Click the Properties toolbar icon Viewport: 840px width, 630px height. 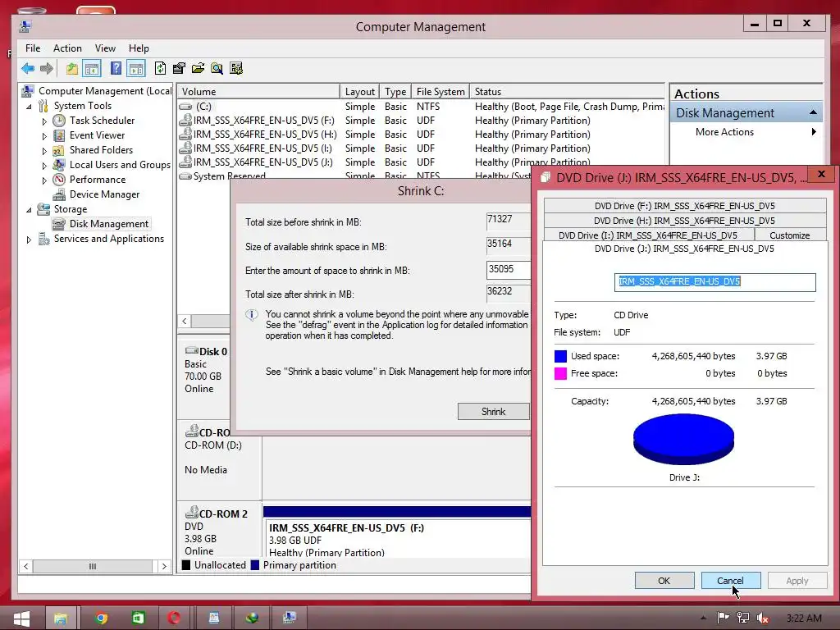[179, 69]
